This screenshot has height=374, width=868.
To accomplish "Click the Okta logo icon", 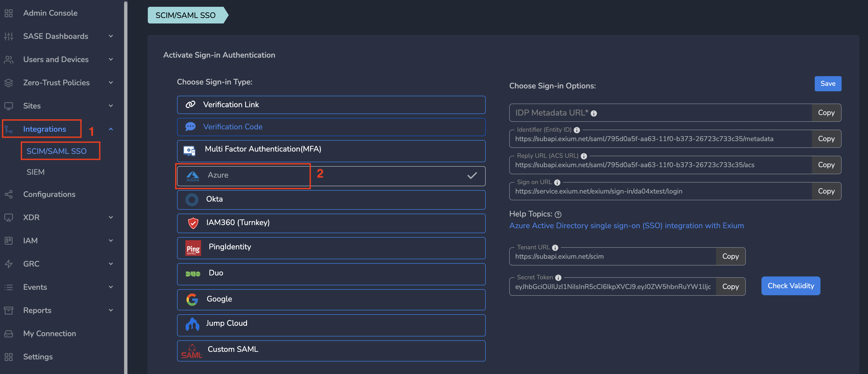I will point(192,200).
